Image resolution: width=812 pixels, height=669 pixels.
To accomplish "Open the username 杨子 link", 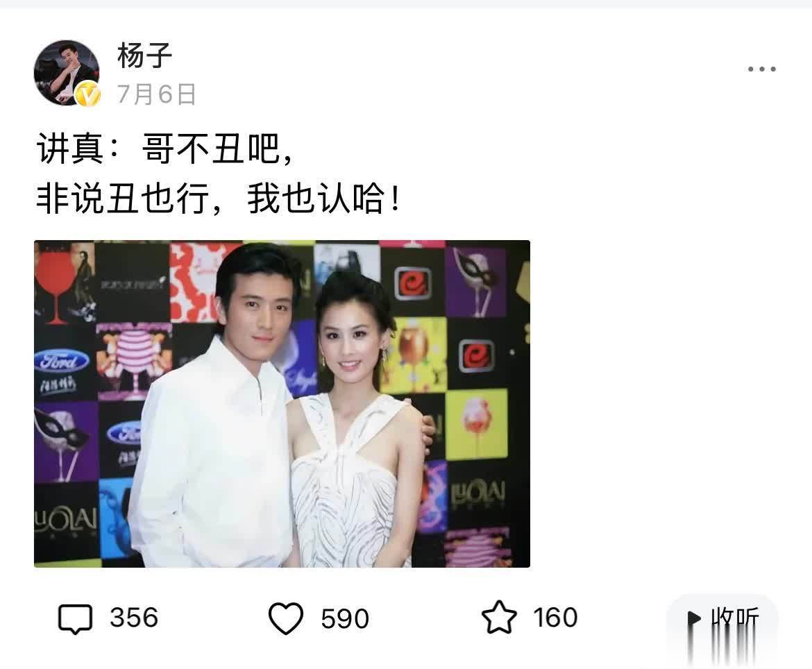I will [x=144, y=56].
